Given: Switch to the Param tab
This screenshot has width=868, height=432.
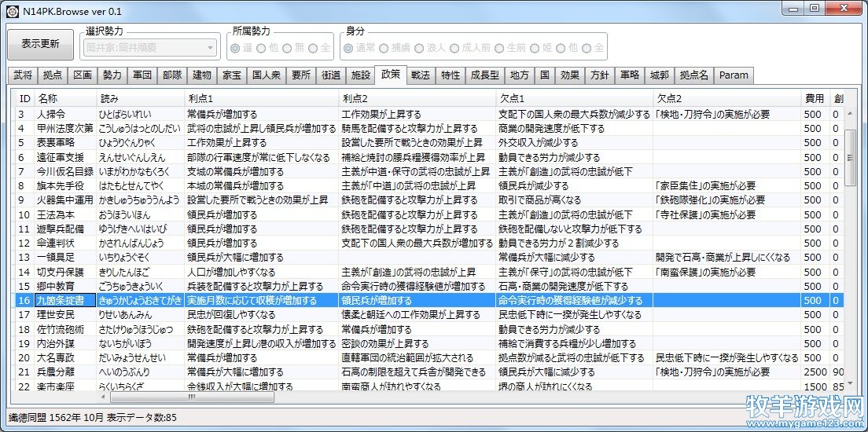Looking at the screenshot, I should (734, 75).
